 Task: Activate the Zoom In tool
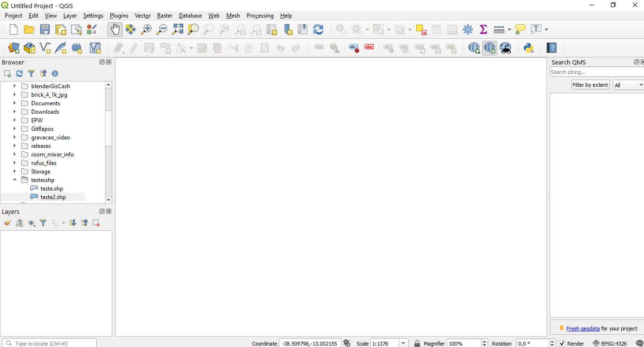146,29
